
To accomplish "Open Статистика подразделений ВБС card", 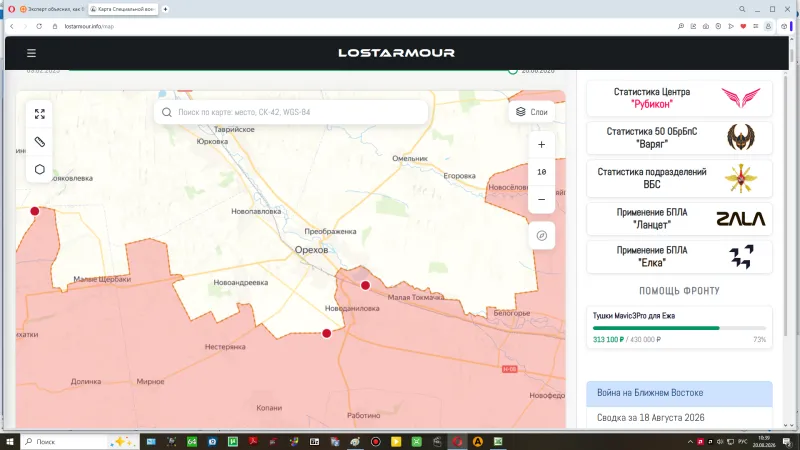I will click(679, 178).
